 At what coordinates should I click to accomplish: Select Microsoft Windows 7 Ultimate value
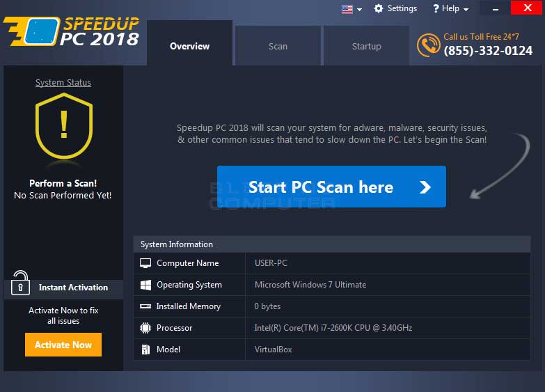[x=310, y=285]
